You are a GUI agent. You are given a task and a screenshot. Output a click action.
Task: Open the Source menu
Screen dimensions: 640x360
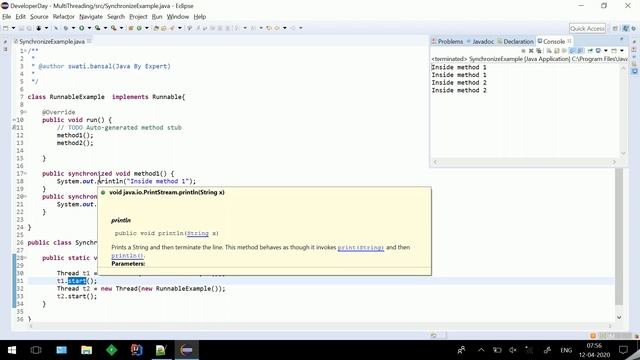(x=39, y=17)
